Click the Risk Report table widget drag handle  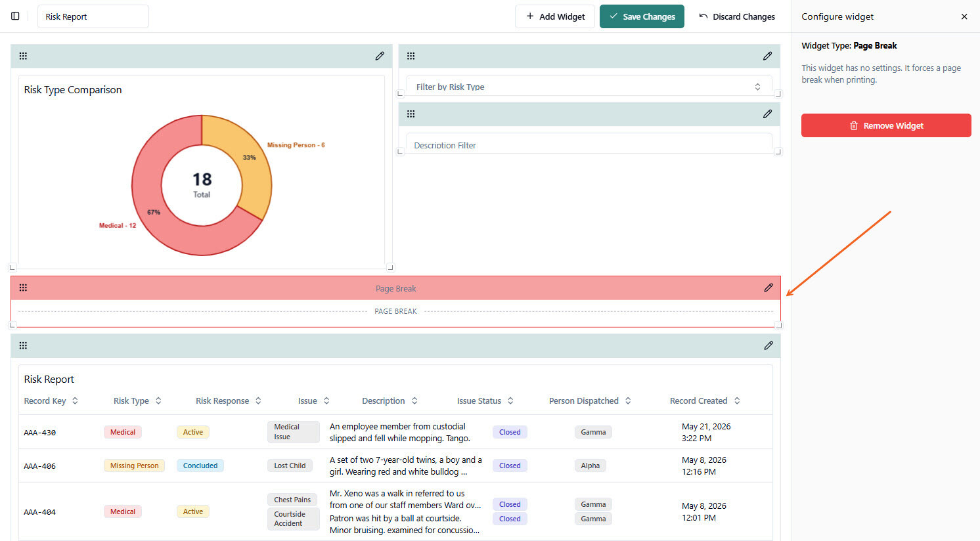tap(23, 345)
